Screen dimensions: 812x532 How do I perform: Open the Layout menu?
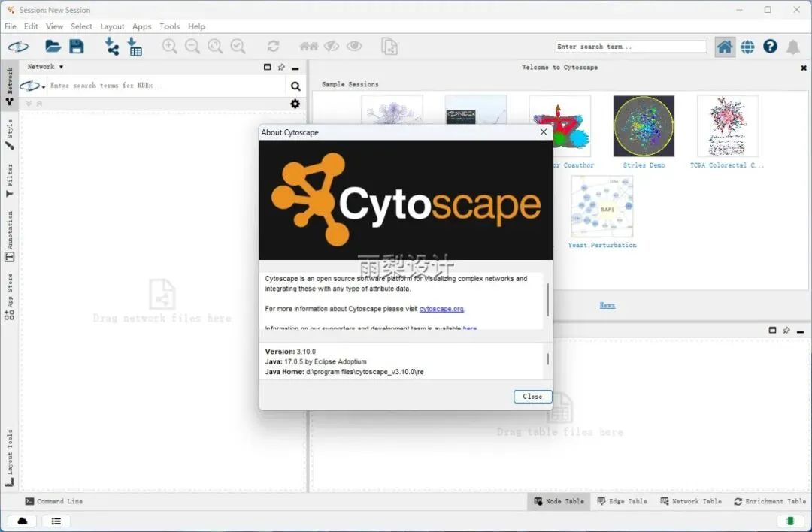tap(112, 26)
